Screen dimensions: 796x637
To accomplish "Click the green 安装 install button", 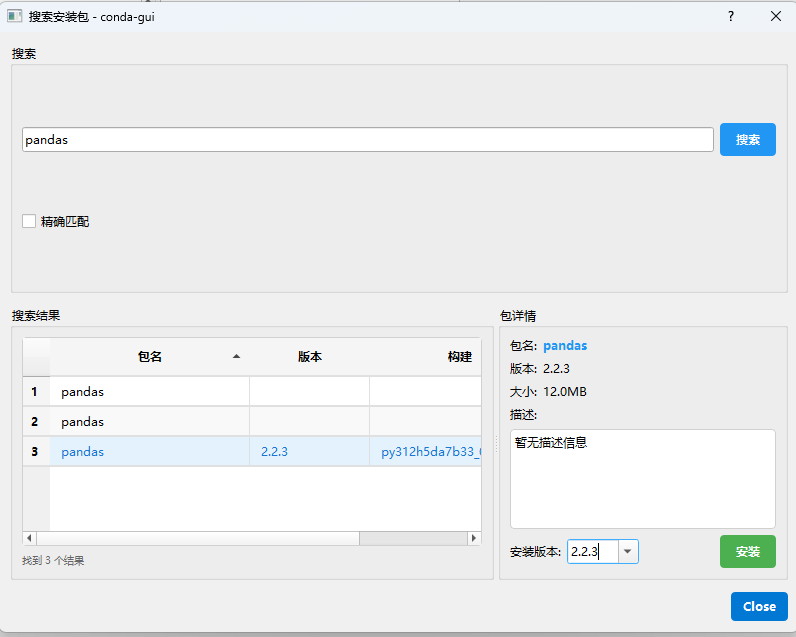I will click(x=747, y=551).
